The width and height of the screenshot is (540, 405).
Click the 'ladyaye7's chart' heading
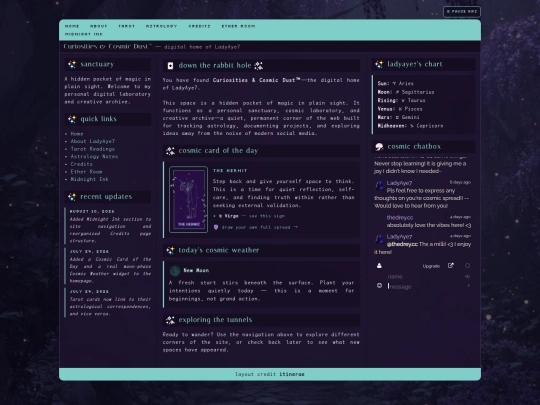(415, 64)
